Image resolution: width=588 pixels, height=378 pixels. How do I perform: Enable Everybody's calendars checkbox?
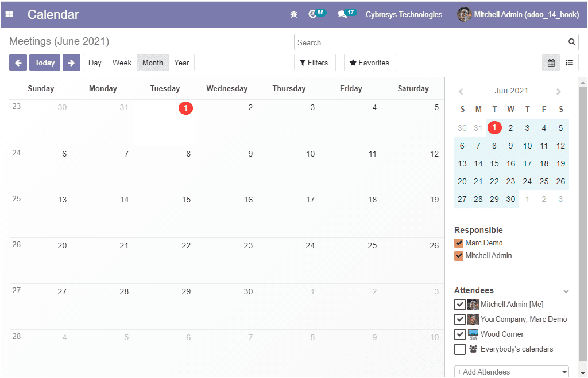tap(460, 349)
